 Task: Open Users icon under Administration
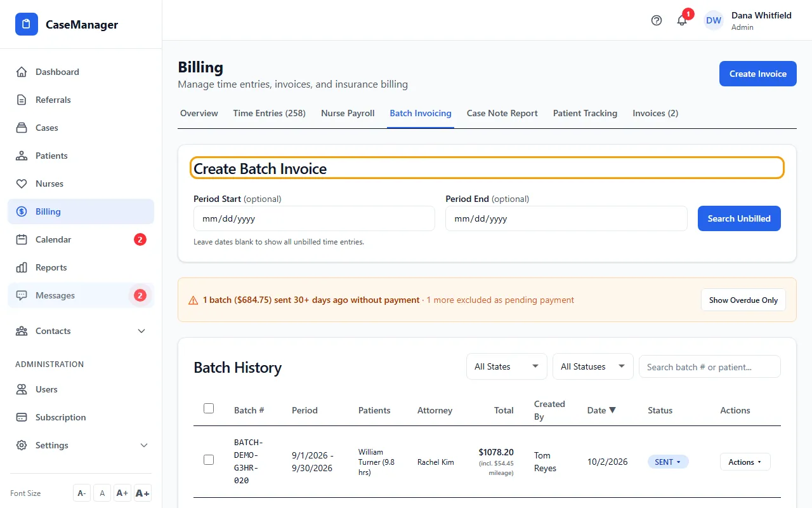[22, 389]
